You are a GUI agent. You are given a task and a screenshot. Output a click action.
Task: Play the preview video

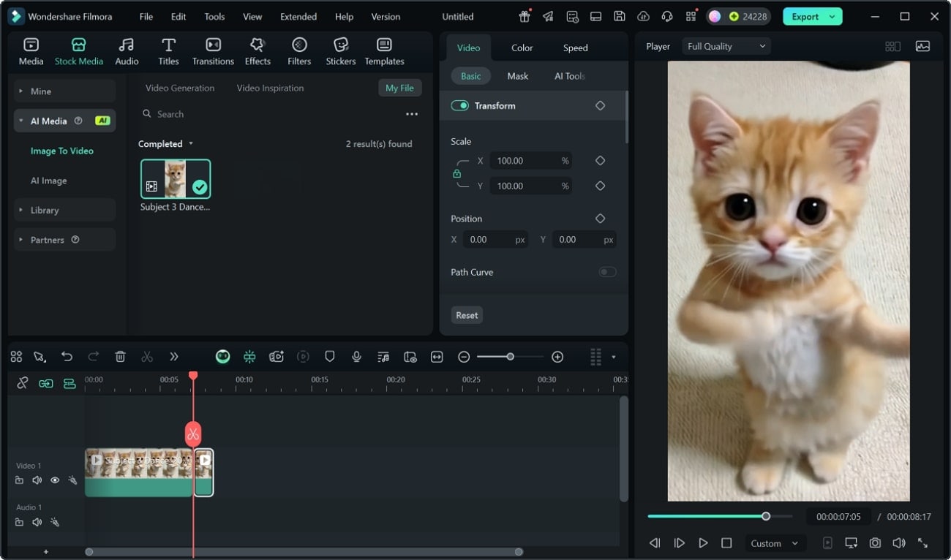703,543
